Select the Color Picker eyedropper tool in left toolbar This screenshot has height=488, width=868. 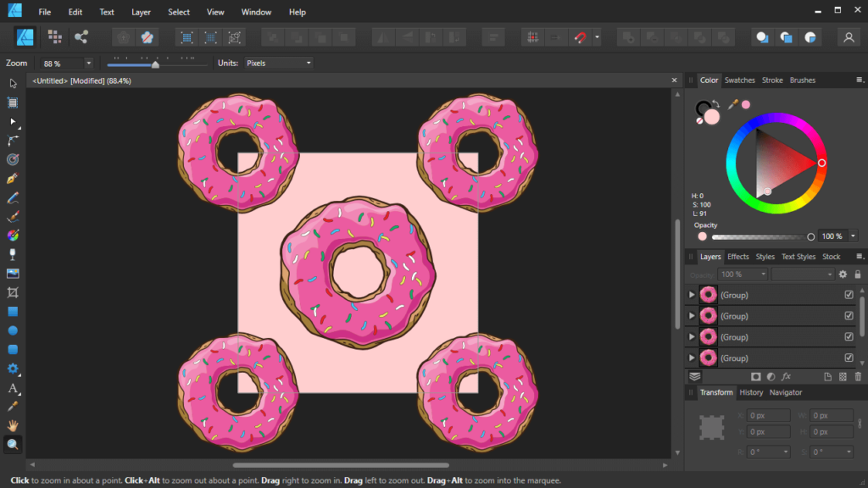click(x=13, y=408)
